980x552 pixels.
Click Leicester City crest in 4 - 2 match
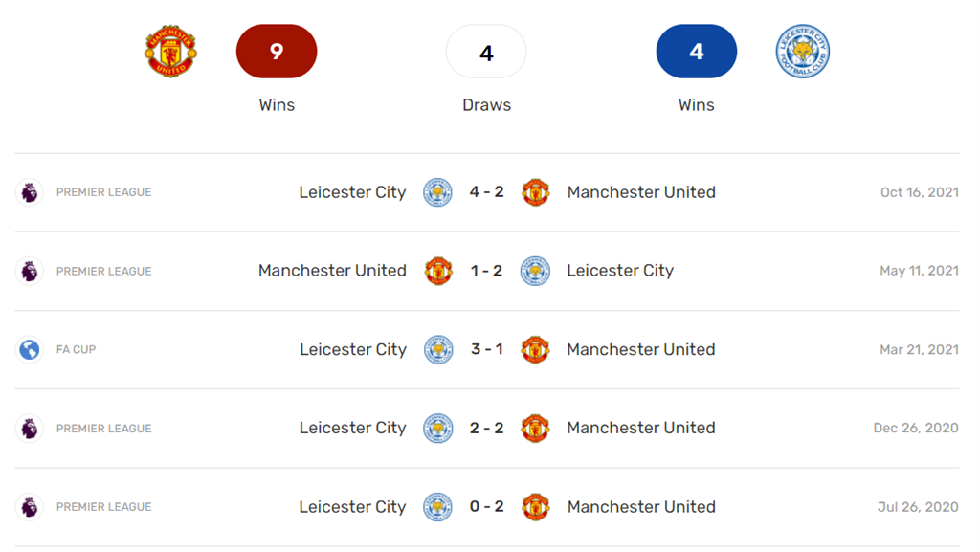(438, 192)
